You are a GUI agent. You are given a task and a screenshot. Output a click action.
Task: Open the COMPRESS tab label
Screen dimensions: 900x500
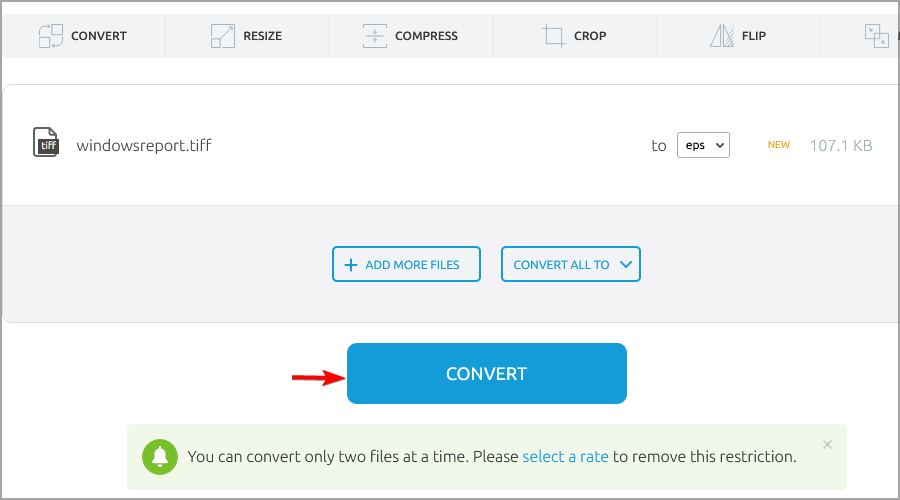[426, 36]
